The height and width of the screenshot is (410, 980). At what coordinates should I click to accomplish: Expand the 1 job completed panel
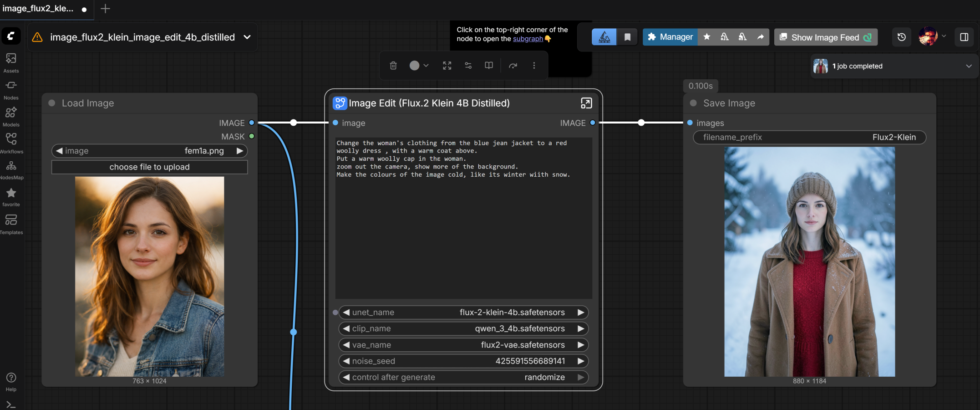pos(969,66)
